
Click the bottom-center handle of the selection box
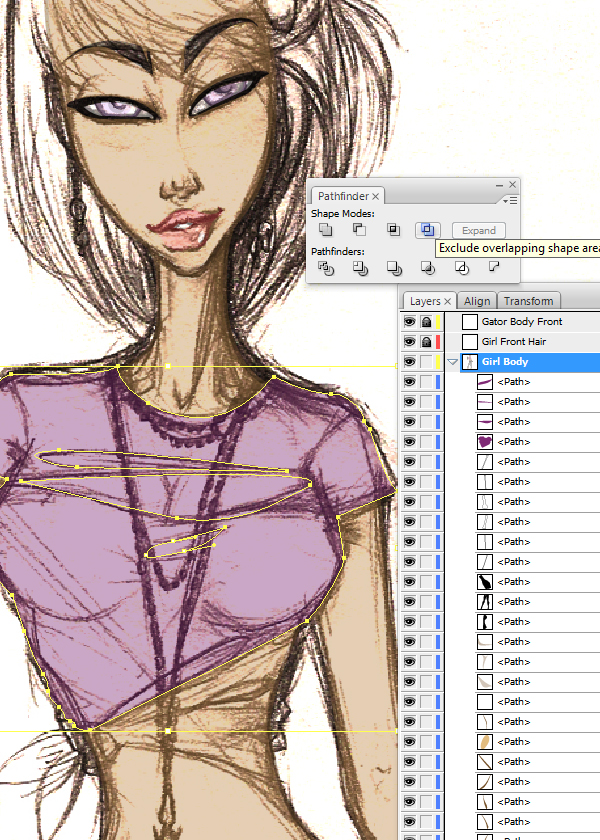168,731
